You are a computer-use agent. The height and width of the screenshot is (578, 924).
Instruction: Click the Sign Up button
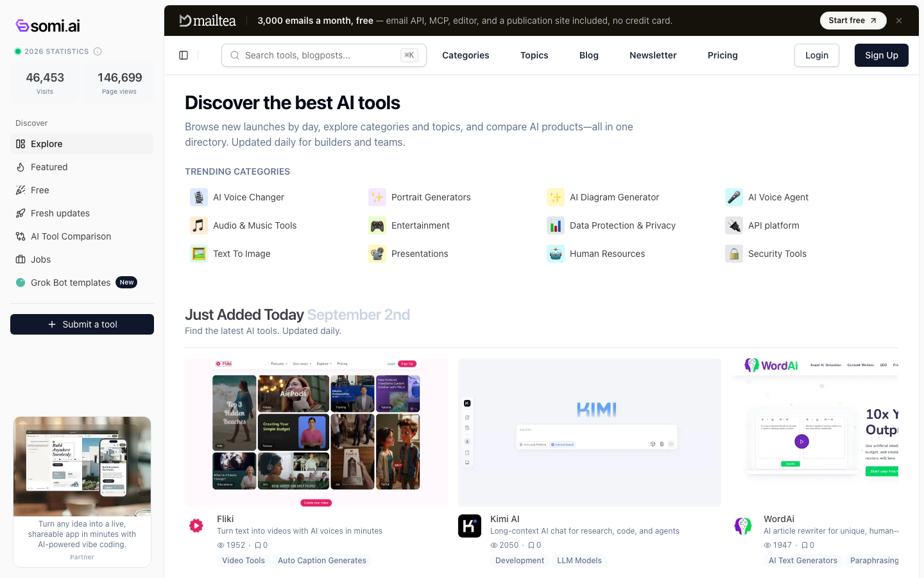(882, 55)
